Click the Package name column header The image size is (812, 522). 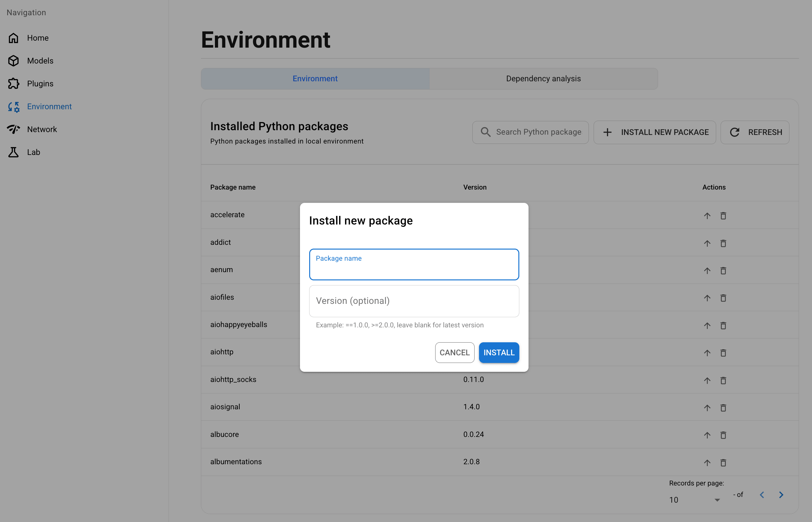pos(233,187)
